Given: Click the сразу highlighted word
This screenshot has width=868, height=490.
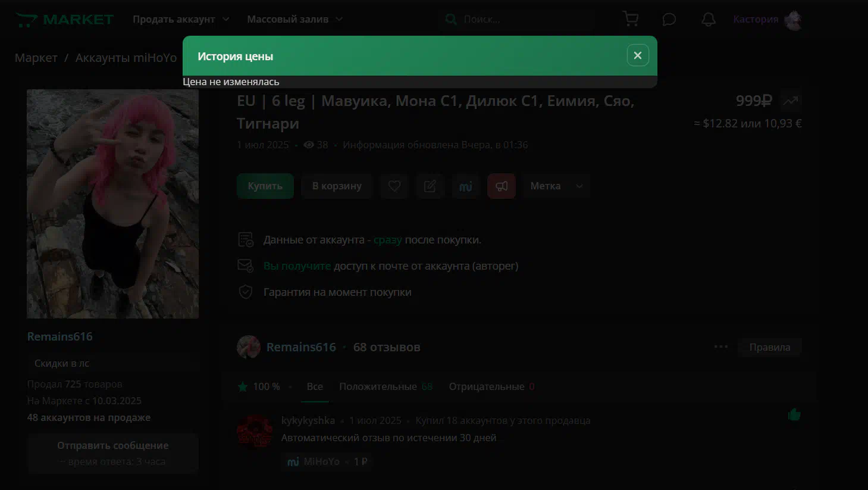Looking at the screenshot, I should coord(388,240).
